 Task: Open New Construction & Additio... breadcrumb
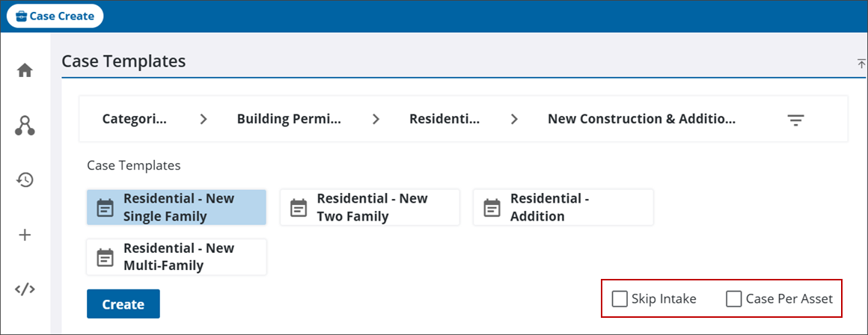[x=641, y=119]
